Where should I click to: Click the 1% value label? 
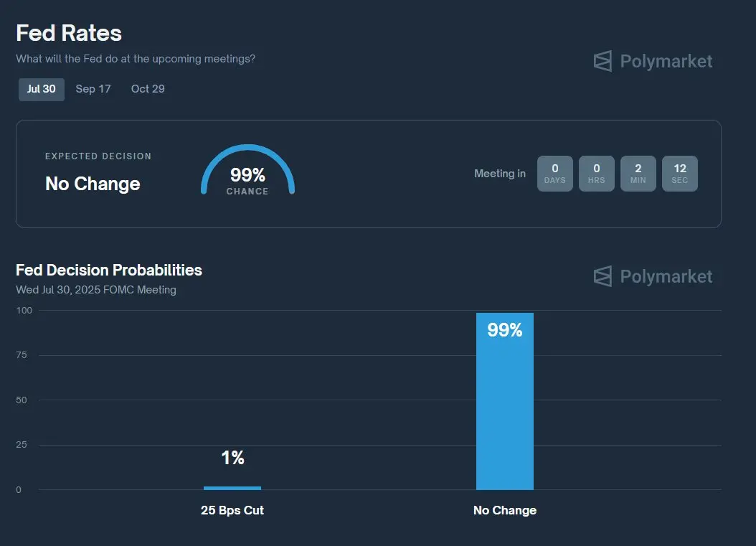232,458
